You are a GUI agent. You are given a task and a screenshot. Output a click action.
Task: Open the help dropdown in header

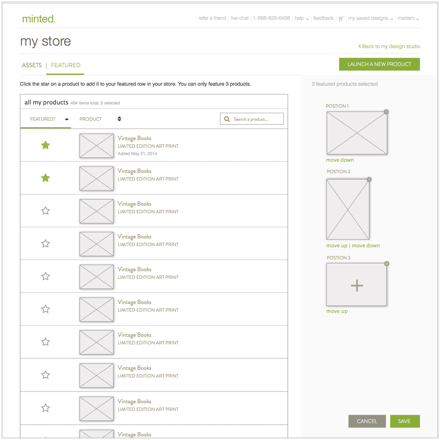301,18
